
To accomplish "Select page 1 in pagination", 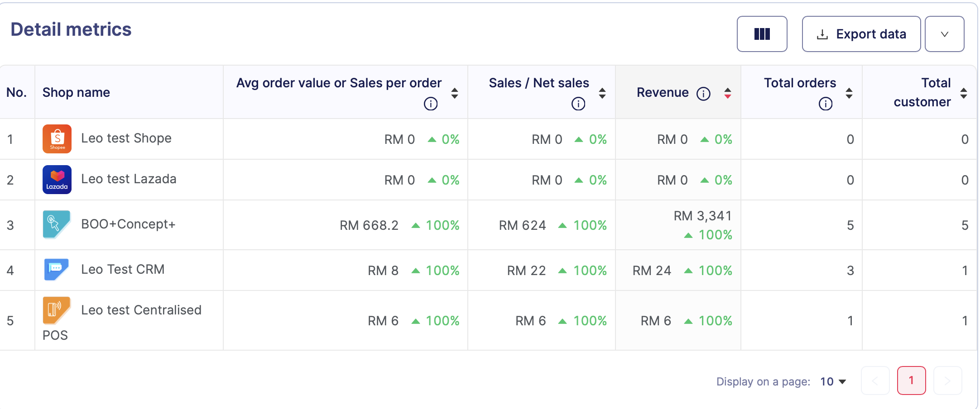I will (911, 380).
